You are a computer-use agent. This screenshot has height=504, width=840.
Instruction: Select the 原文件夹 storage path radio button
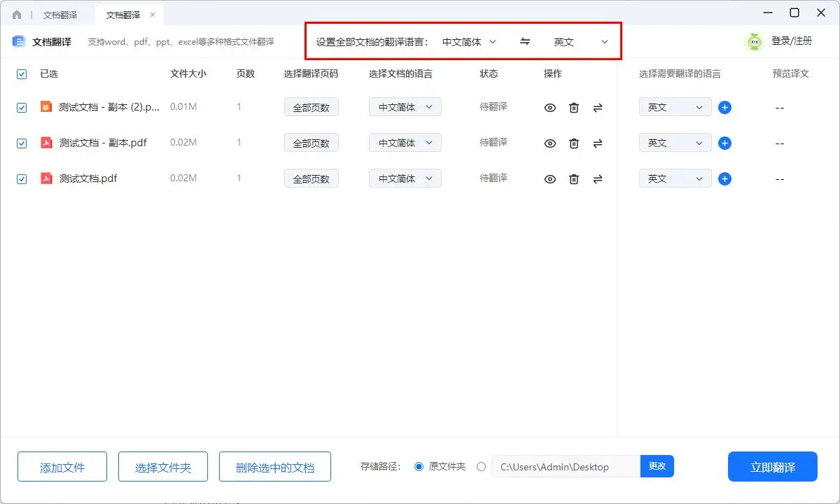pos(419,466)
